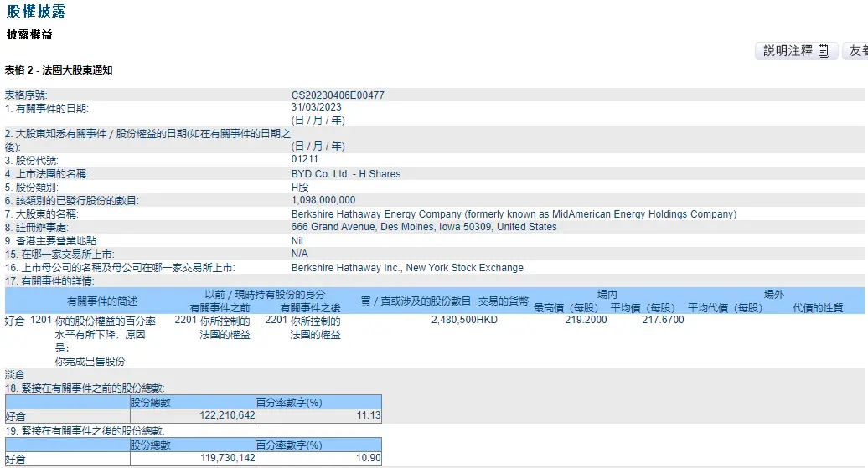
Task: Click the 股權披露 page title
Action: coord(36,11)
